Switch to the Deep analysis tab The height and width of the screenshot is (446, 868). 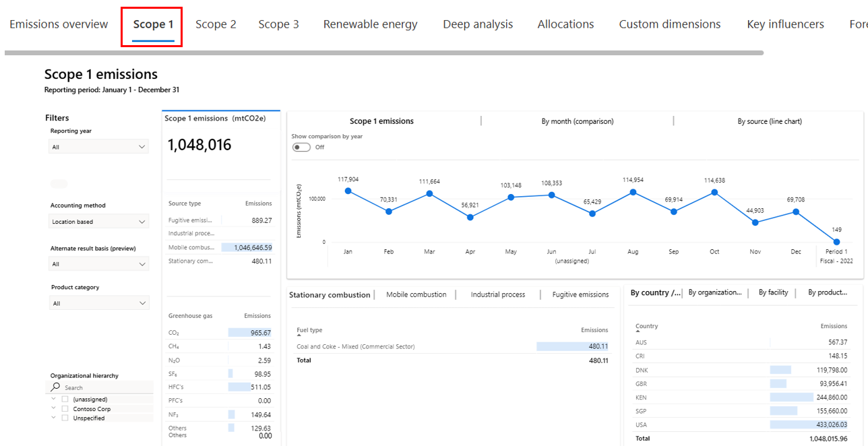tap(478, 24)
